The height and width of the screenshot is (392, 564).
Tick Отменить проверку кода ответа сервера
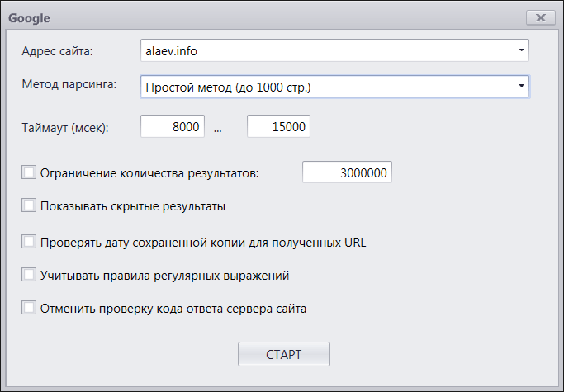coord(30,308)
